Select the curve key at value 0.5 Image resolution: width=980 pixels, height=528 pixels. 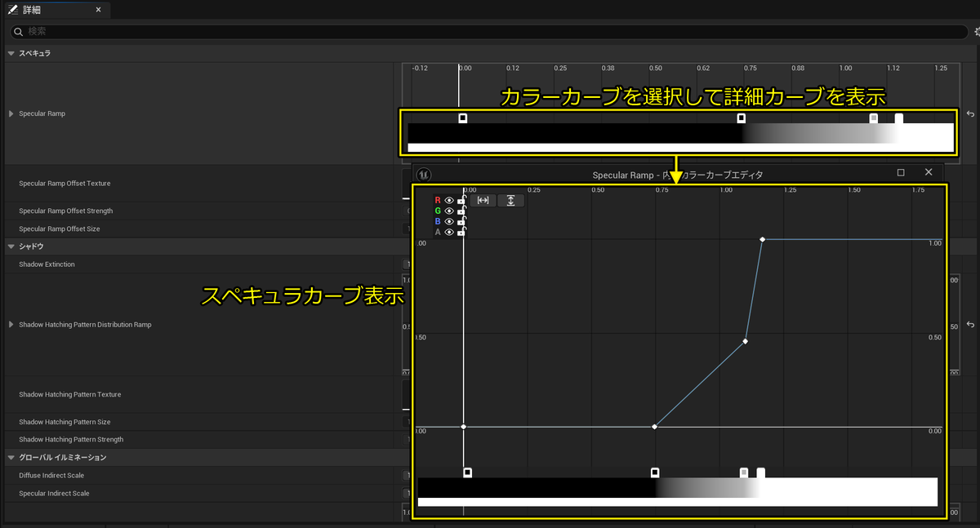pos(746,341)
